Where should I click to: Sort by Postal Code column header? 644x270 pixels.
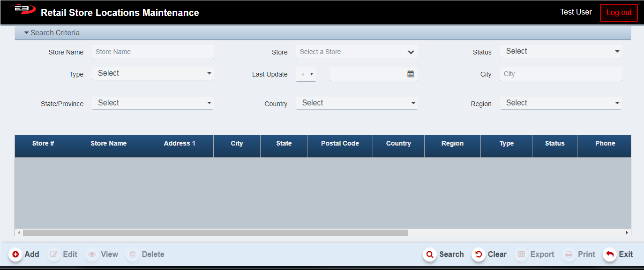[x=340, y=144]
